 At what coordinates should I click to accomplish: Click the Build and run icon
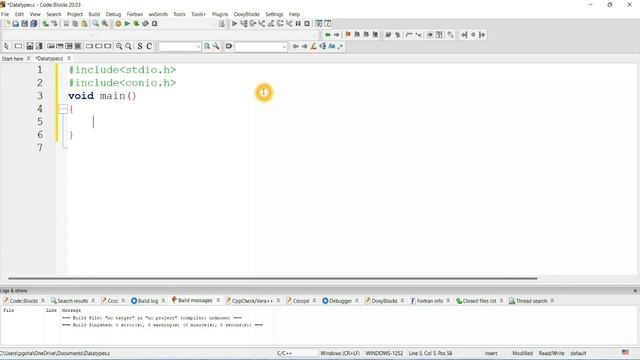point(136,24)
